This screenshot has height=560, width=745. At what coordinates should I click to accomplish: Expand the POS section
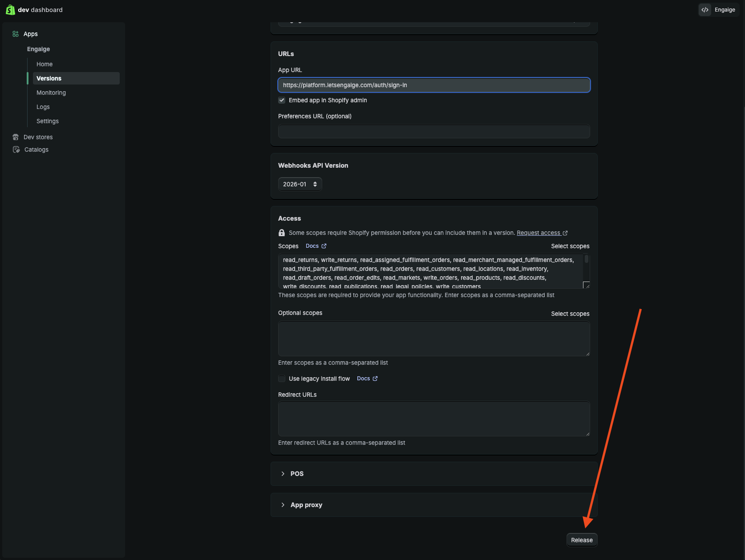pos(434,474)
